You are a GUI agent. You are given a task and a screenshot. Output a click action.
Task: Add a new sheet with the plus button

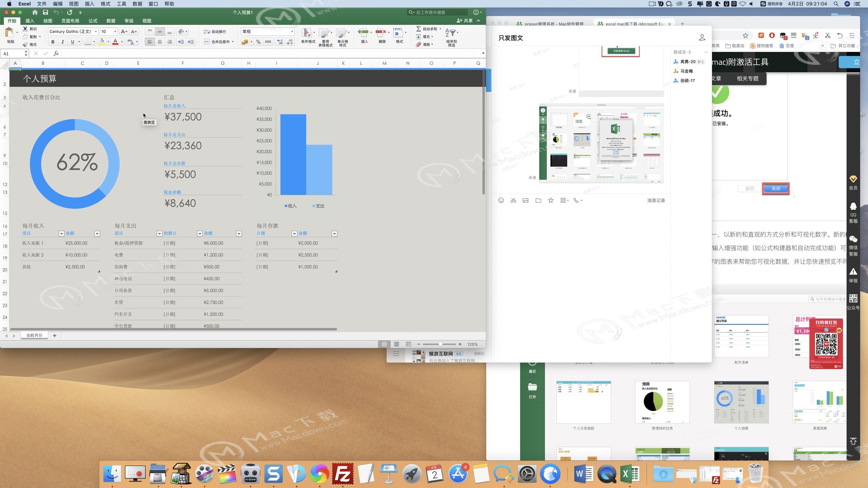pyautogui.click(x=55, y=335)
